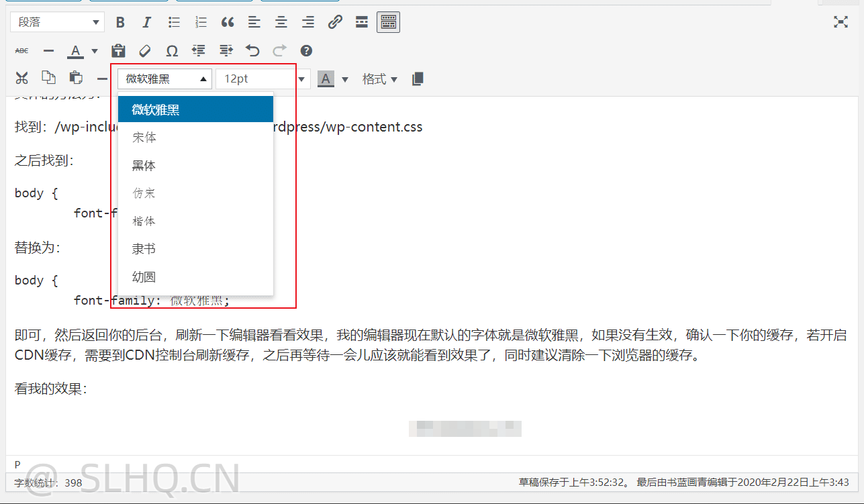Image resolution: width=864 pixels, height=504 pixels.
Task: Apply the text color A button
Action: pos(75,50)
